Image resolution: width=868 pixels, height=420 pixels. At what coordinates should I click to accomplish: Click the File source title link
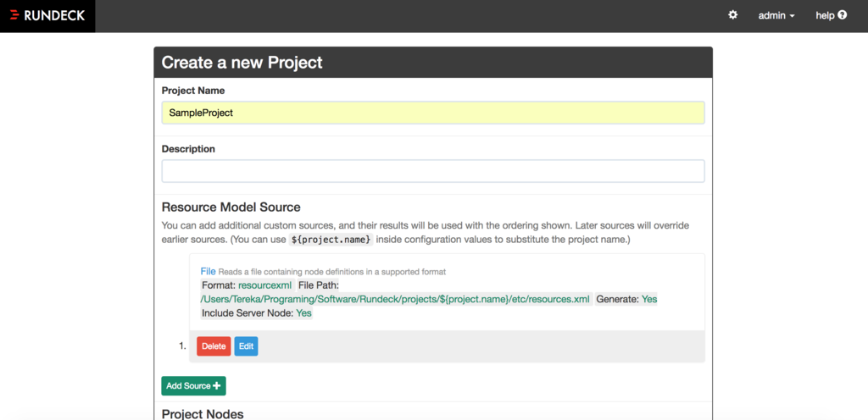[x=209, y=271]
